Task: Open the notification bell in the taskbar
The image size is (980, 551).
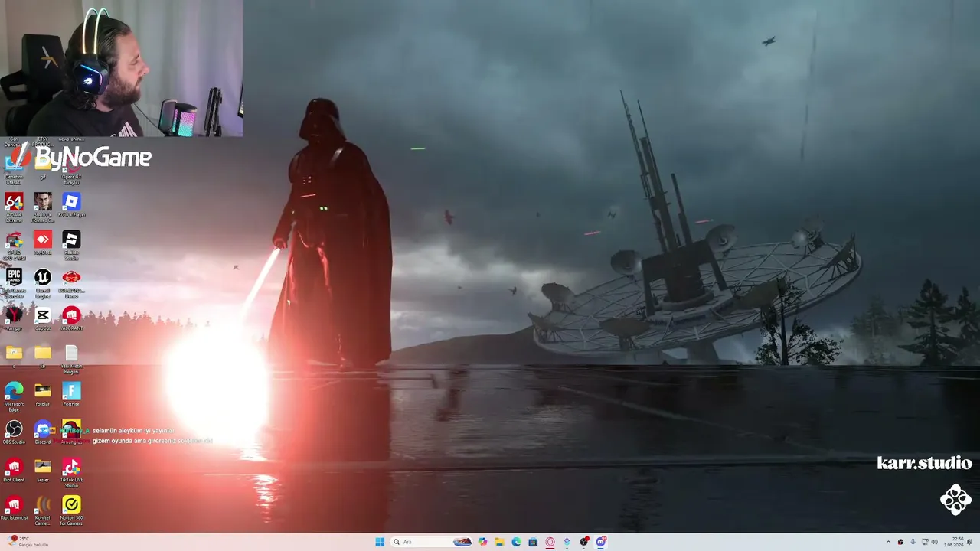Action: 970,542
